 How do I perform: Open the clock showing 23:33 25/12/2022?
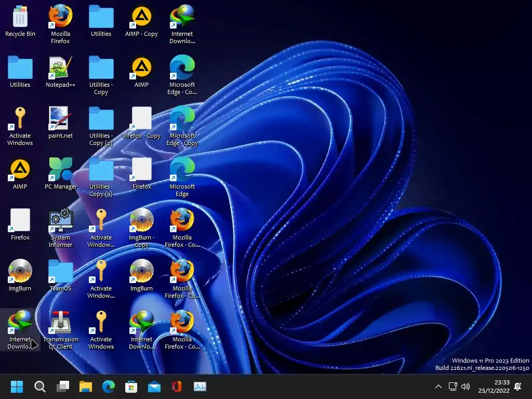click(494, 387)
